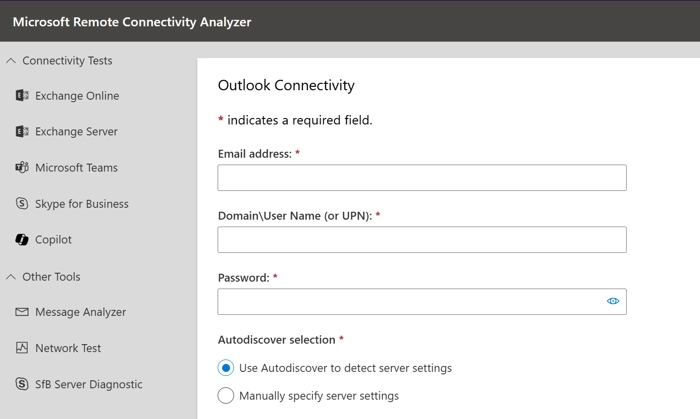This screenshot has height=419, width=700.
Task: Click the Microsoft Remote Connectivity Analyzer title
Action: (132, 22)
